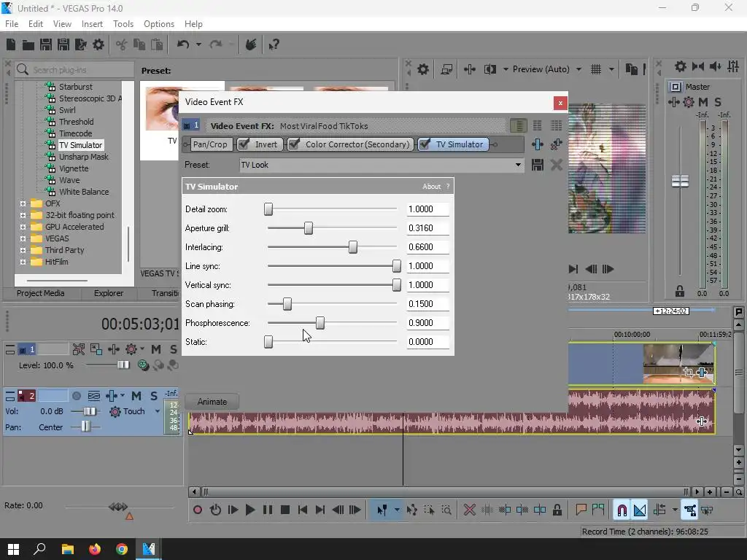747x560 pixels.
Task: Select White Balance in the plug-in list
Action: pos(84,192)
